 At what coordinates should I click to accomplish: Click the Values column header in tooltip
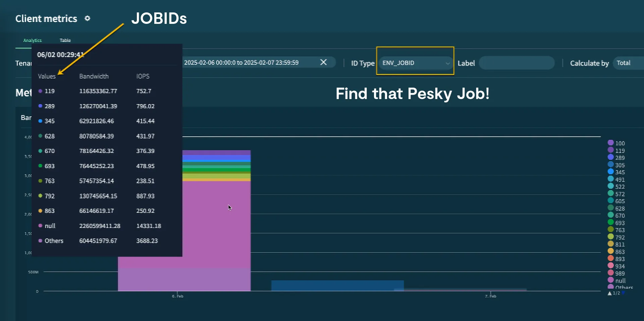pos(47,76)
